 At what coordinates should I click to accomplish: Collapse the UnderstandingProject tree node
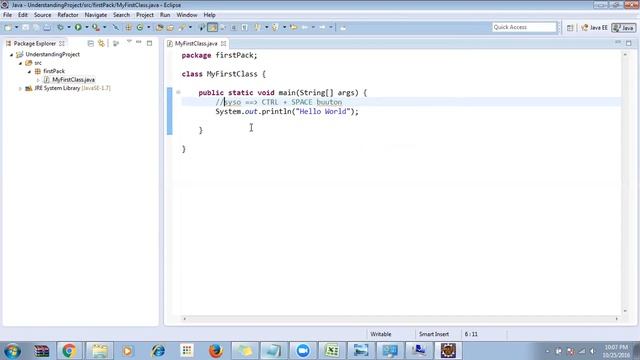(x=11, y=54)
